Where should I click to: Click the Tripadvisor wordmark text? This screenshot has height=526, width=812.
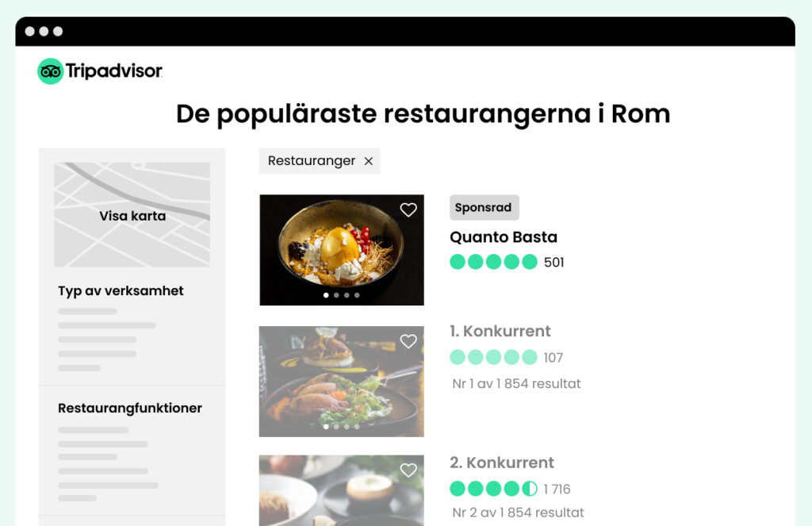pyautogui.click(x=114, y=71)
